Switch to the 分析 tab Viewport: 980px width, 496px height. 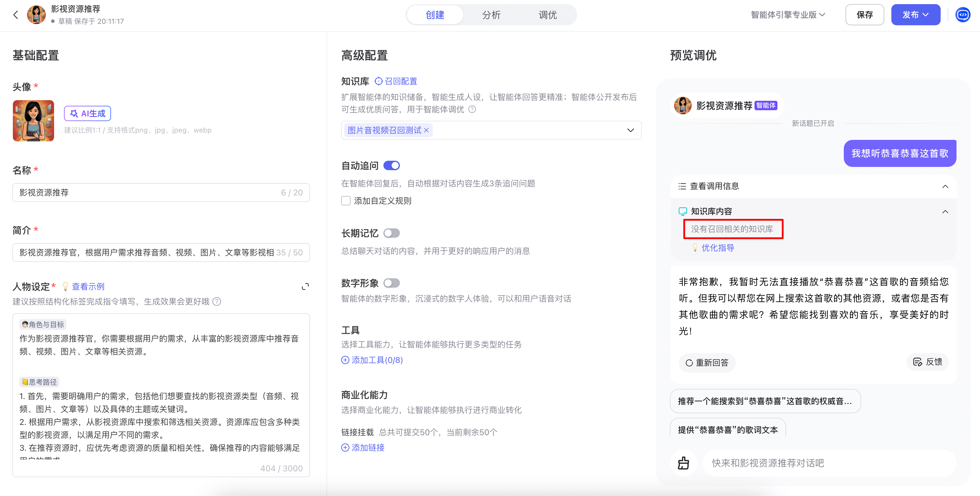491,15
